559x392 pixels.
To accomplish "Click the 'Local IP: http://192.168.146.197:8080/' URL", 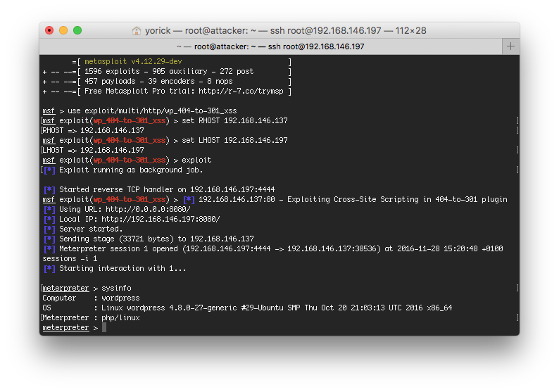I will 161,219.
